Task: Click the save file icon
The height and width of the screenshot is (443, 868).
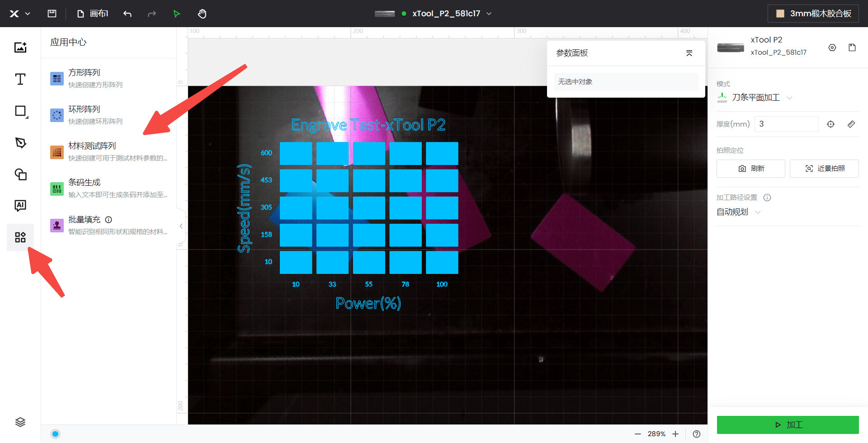Action: [x=52, y=14]
